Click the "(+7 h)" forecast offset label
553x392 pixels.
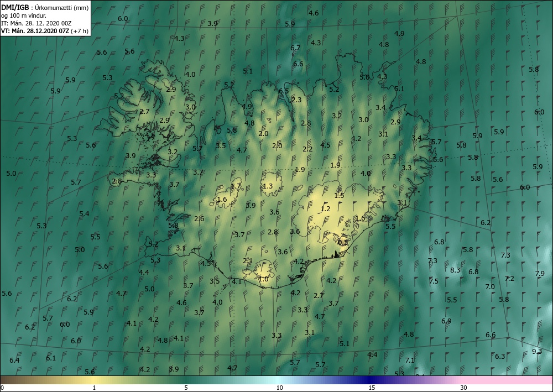tap(80, 31)
